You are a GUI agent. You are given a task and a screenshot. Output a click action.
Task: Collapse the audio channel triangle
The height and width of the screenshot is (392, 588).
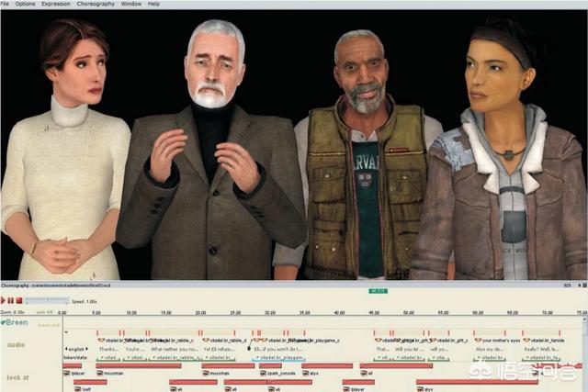[66, 332]
